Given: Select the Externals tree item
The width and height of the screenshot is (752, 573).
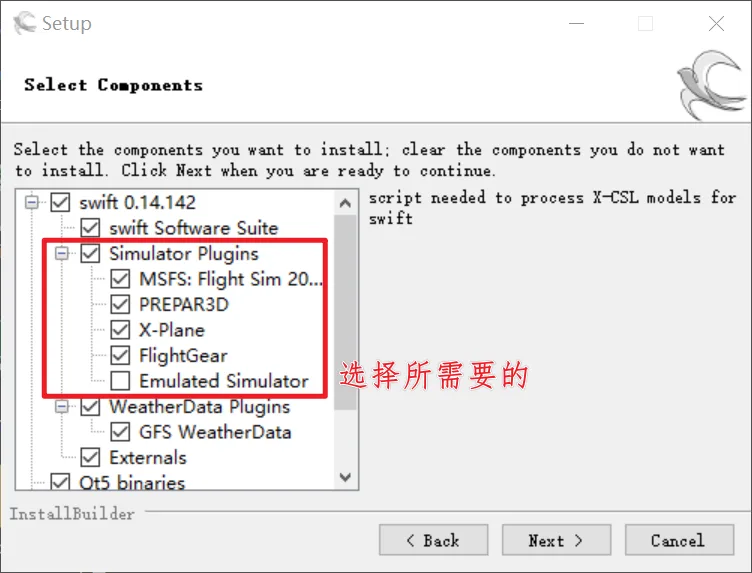Looking at the screenshot, I should 148,457.
